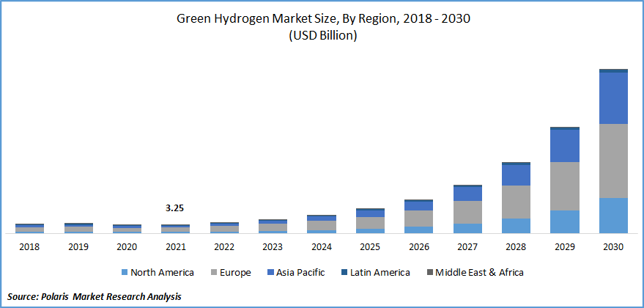Select the 'Europe' legend label
Viewport: 644px width, 308px height.
237,273
